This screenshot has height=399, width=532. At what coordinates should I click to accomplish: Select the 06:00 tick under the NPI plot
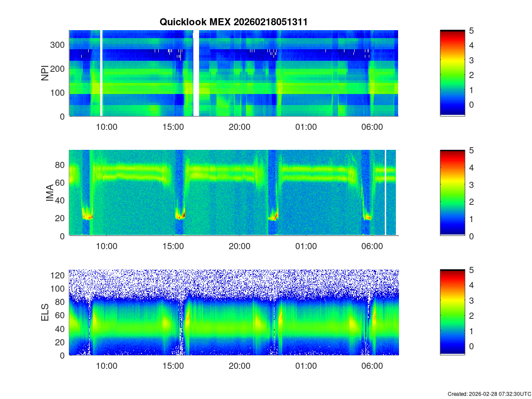(x=372, y=127)
